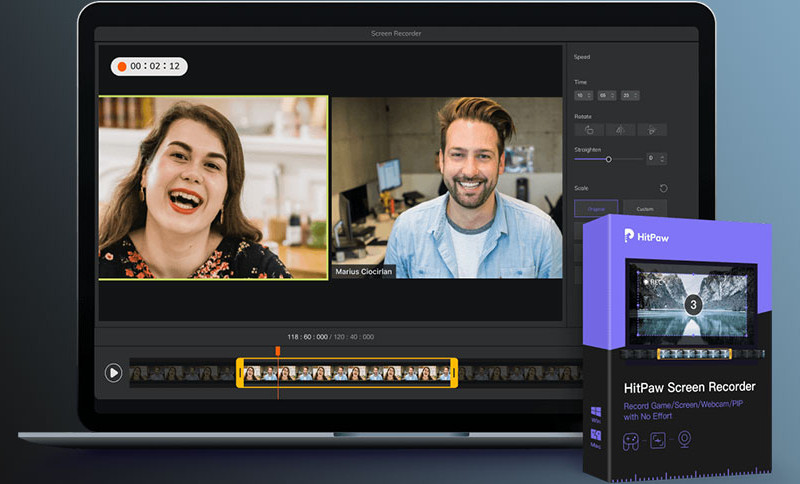Screen dimensions: 800x484
Task: Click the stepper arrows on the hours field
Action: 589,95
